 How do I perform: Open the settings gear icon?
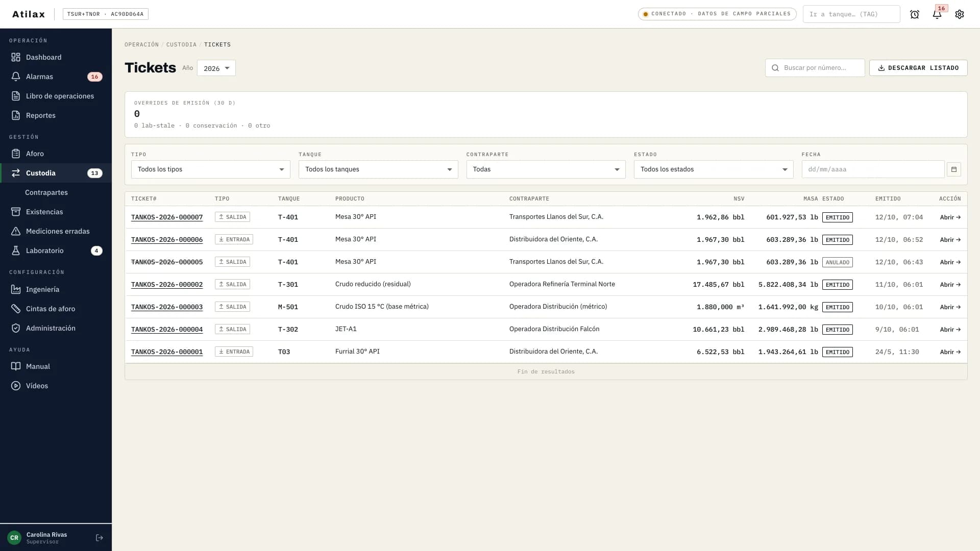(x=960, y=14)
